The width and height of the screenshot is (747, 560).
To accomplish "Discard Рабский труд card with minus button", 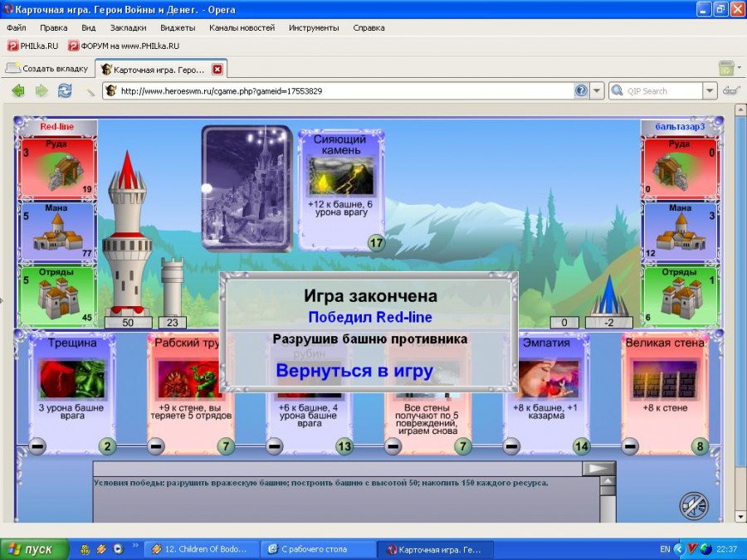I will point(155,446).
